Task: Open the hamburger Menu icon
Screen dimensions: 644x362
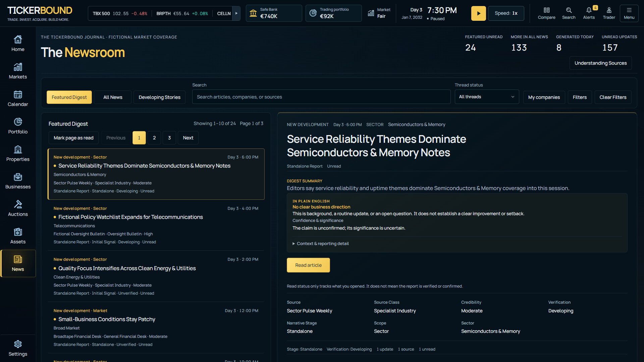Action: click(629, 13)
